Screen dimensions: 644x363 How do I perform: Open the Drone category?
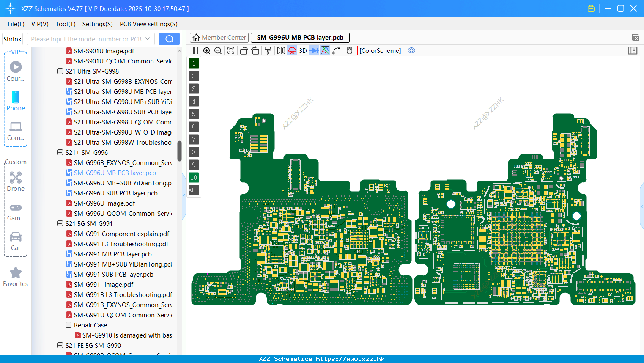[16, 181]
